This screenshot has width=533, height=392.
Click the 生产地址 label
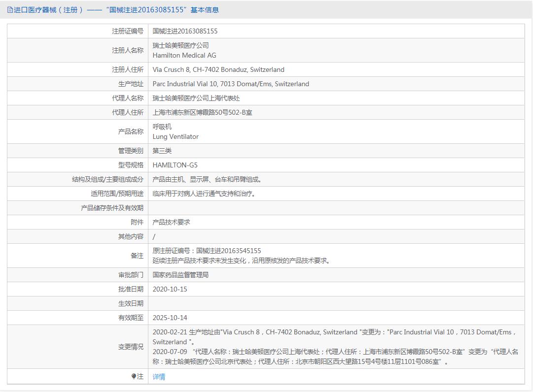point(131,84)
